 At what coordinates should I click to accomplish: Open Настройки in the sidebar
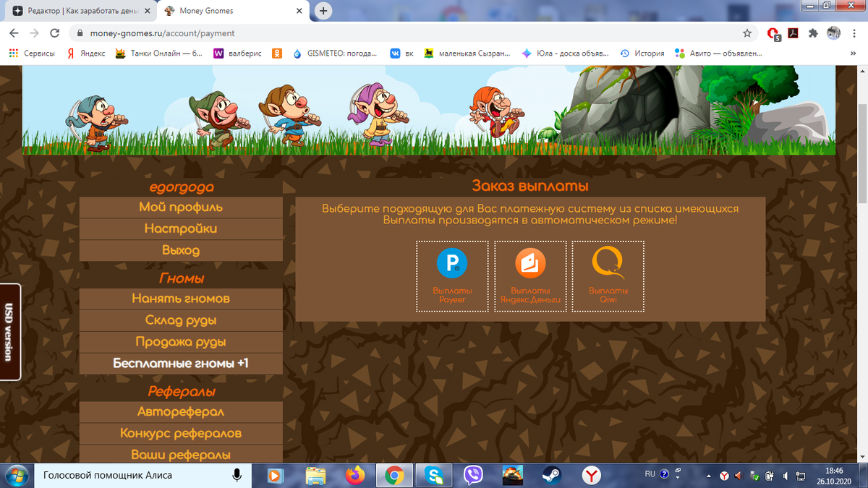pyautogui.click(x=181, y=229)
